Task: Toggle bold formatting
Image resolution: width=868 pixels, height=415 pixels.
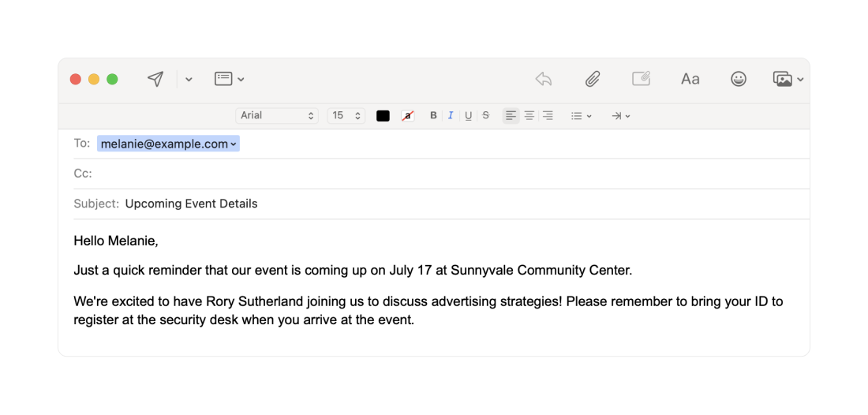Action: click(433, 116)
